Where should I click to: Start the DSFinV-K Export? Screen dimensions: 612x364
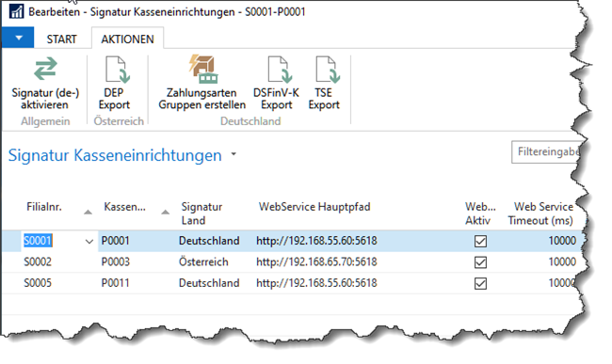coord(276,84)
